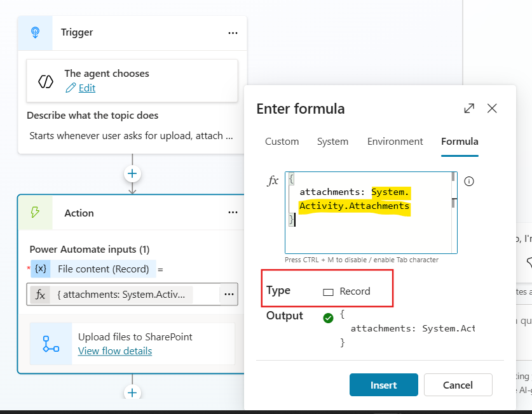Switch to the Environment tab
The width and height of the screenshot is (532, 414).
pyautogui.click(x=395, y=141)
